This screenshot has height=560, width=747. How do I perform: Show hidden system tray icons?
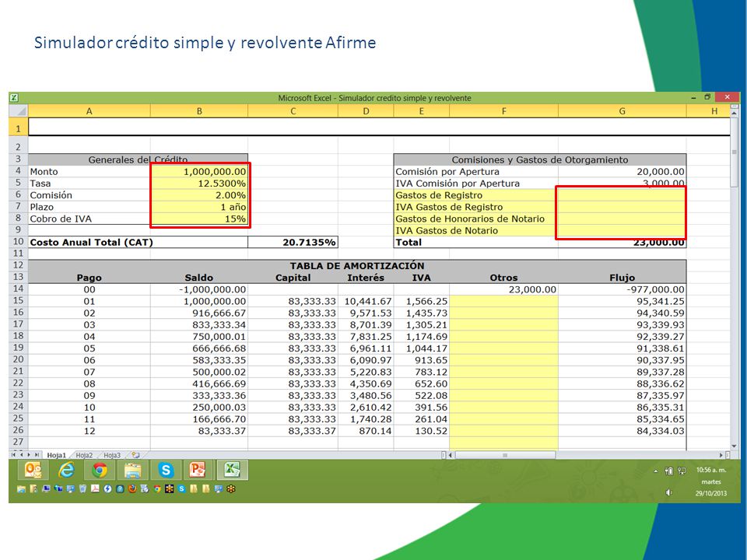pos(656,471)
